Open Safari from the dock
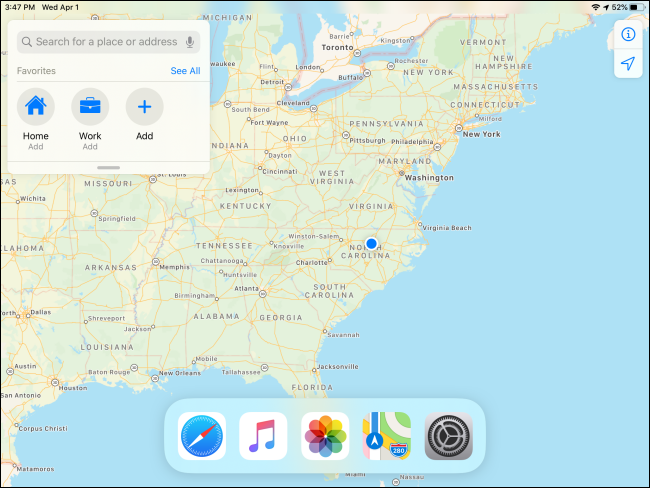 pyautogui.click(x=202, y=436)
